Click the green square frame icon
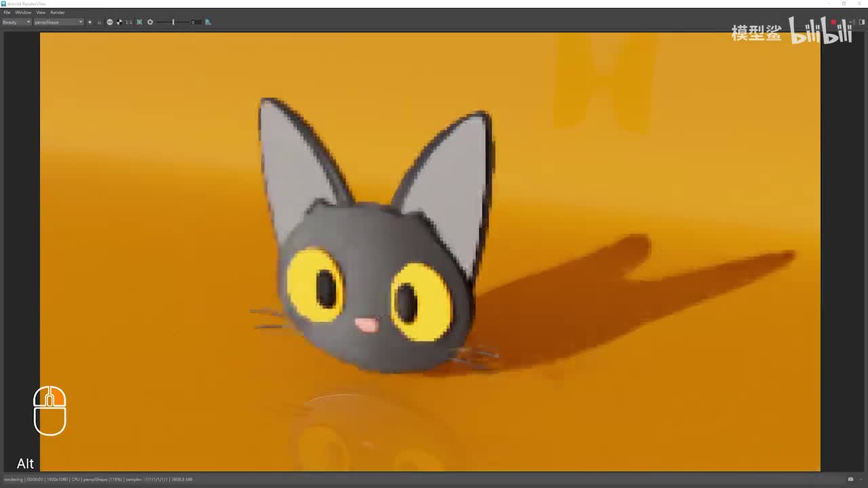This screenshot has width=868, height=488. (x=140, y=22)
